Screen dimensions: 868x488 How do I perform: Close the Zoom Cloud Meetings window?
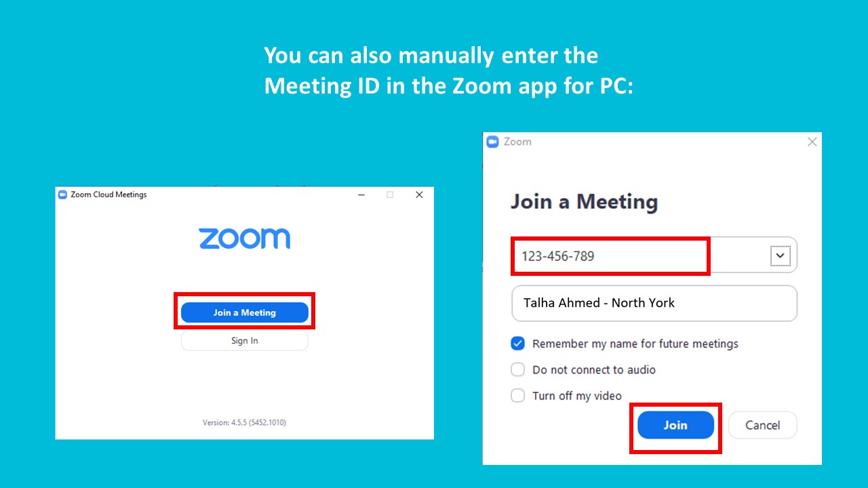pos(419,195)
